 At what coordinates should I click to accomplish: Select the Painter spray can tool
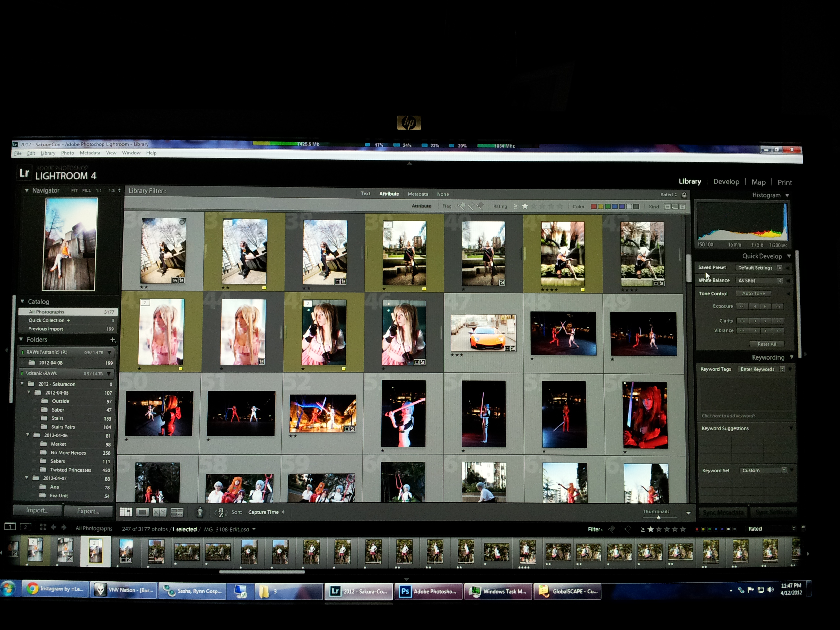click(200, 512)
